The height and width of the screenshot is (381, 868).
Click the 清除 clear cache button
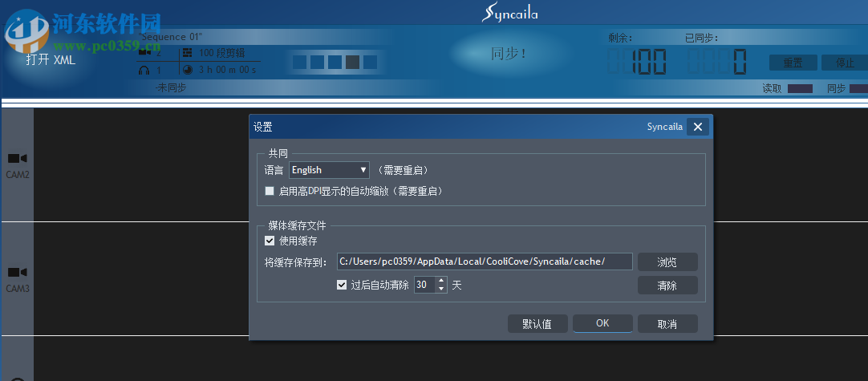click(x=667, y=286)
